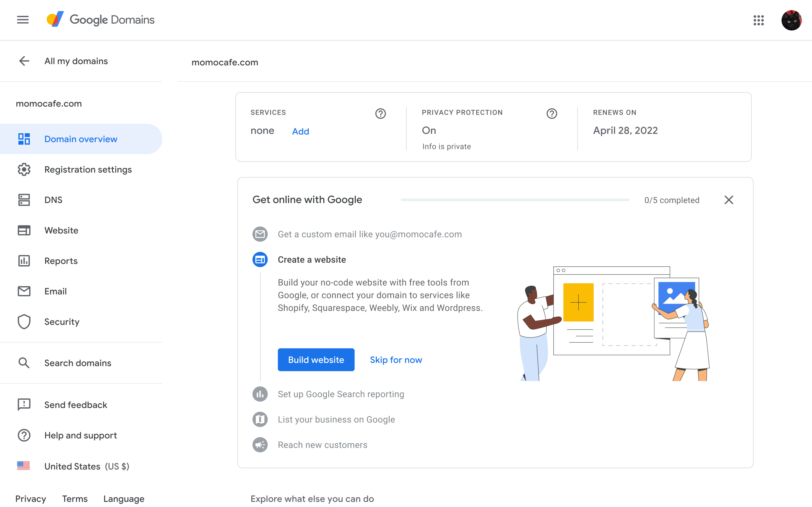
Task: Click the 0/5 completed text
Action: tap(672, 200)
